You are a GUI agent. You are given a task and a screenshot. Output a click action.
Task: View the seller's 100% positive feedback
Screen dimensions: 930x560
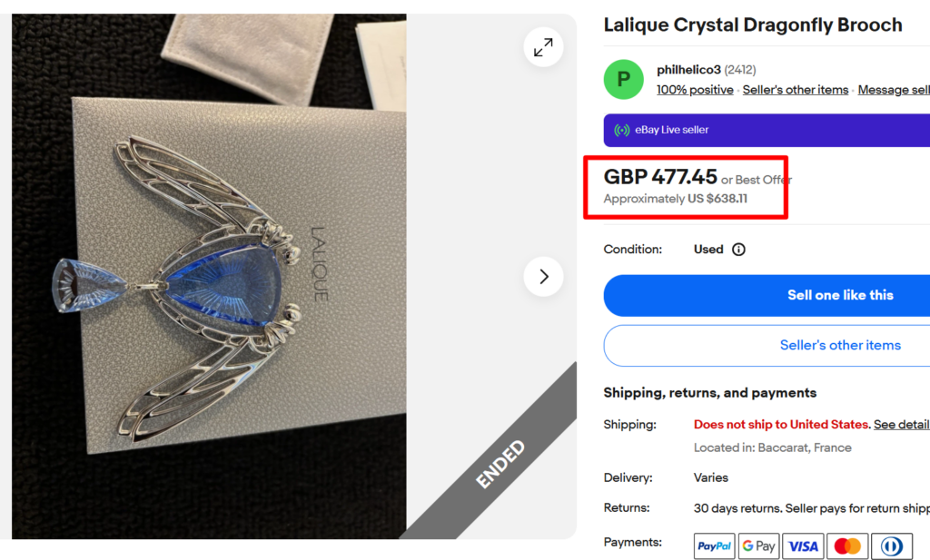(695, 89)
